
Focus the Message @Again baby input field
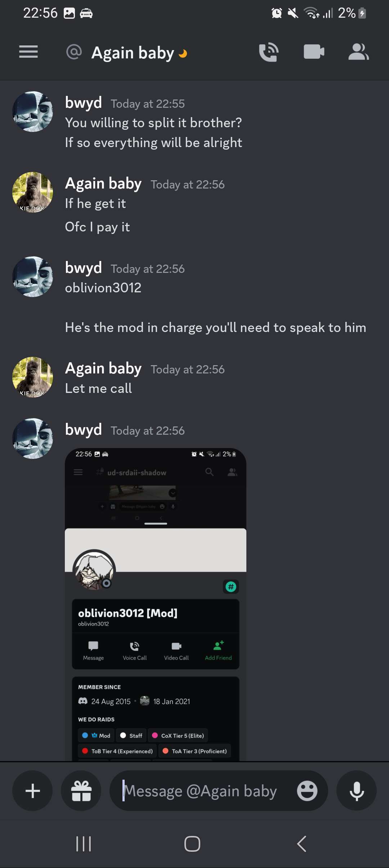pyautogui.click(x=219, y=791)
